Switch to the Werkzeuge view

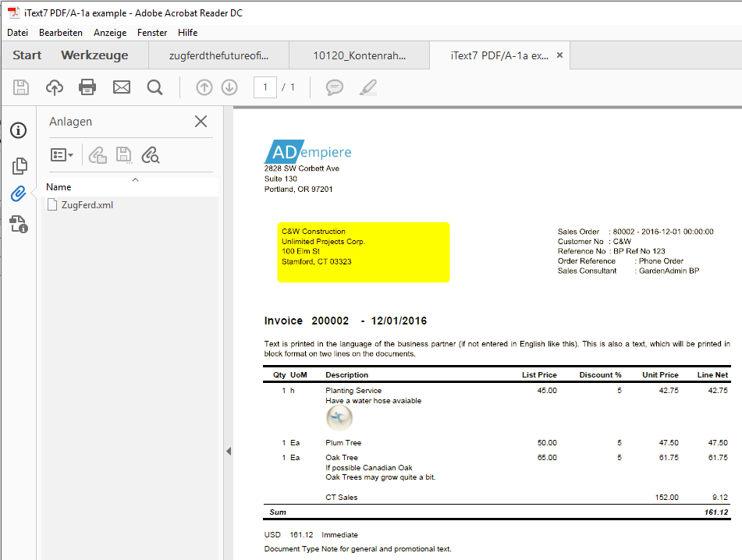click(94, 55)
